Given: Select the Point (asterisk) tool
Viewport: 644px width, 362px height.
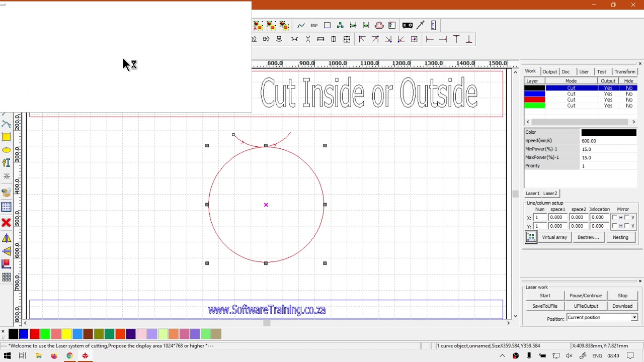Looking at the screenshot, I should click(6, 176).
